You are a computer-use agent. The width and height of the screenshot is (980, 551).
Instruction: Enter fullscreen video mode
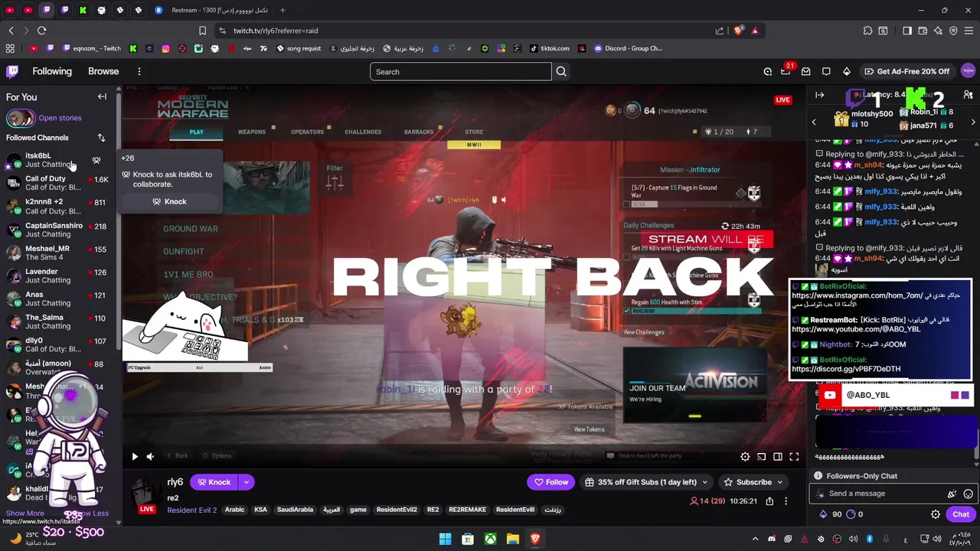pos(794,457)
